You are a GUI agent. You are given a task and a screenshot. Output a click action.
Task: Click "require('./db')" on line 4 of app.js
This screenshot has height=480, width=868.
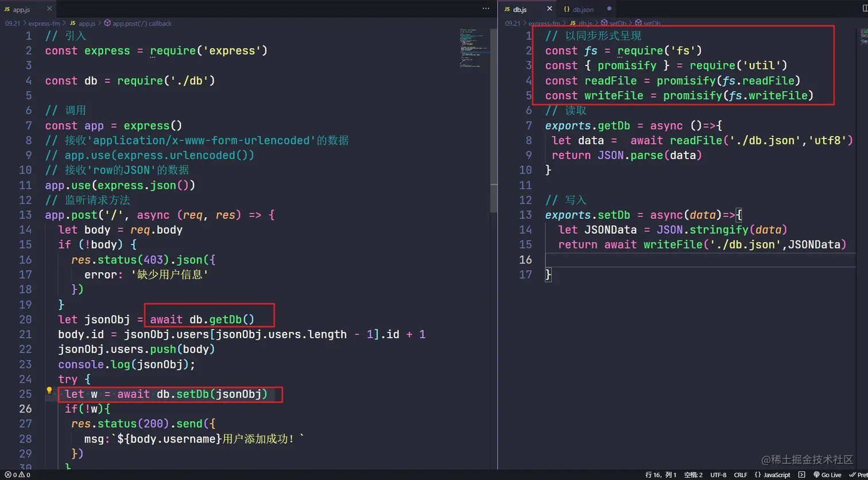point(166,81)
